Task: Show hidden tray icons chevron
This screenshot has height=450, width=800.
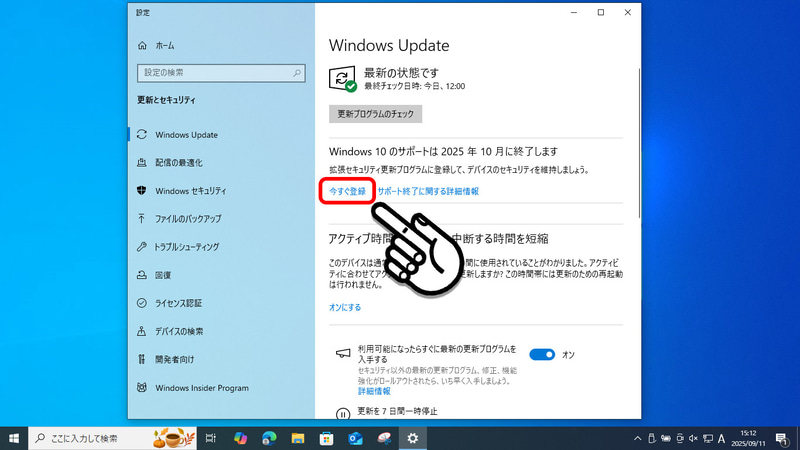Action: [x=637, y=438]
